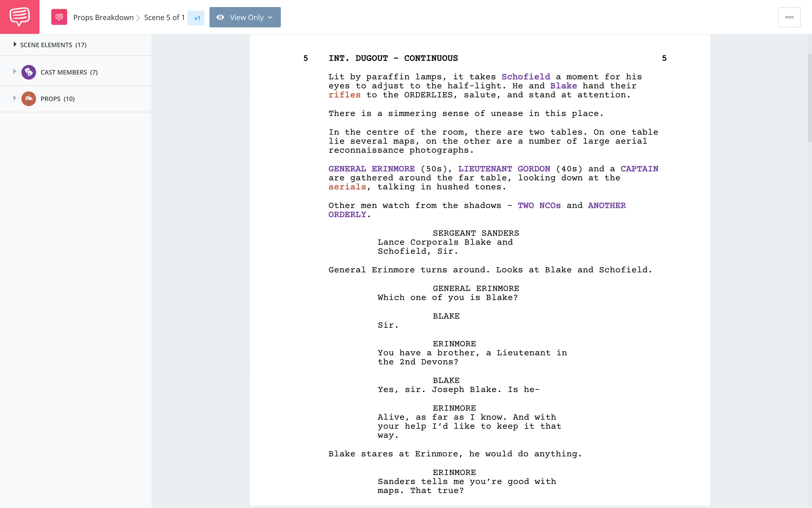
Task: Open the Props Breakdown breadcrumb link
Action: coord(103,17)
